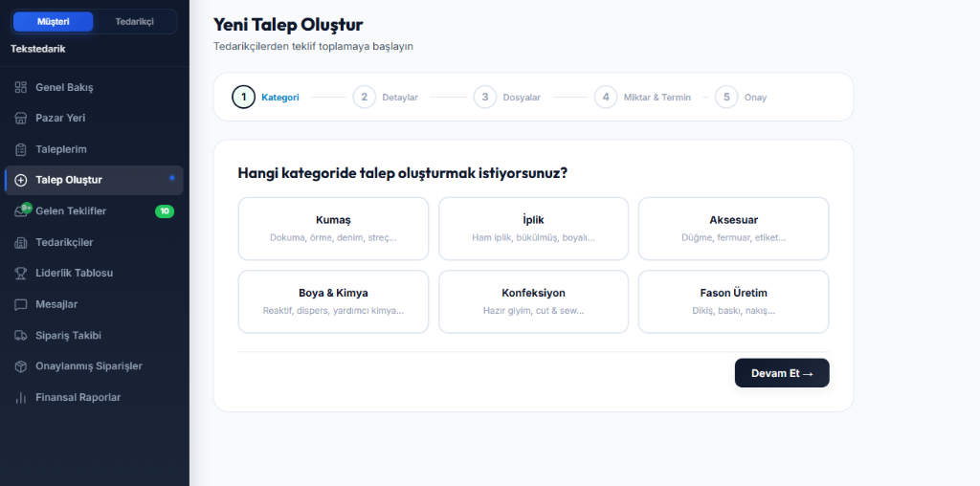Switch to Tedarikçi mode

tap(134, 22)
